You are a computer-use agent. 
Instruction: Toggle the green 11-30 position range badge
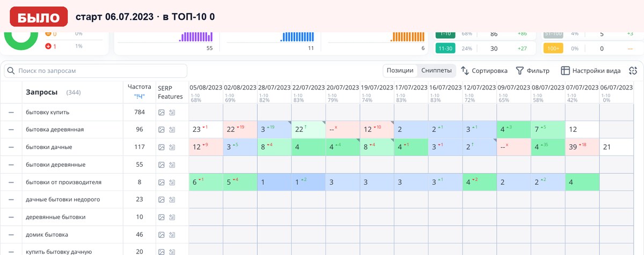445,48
